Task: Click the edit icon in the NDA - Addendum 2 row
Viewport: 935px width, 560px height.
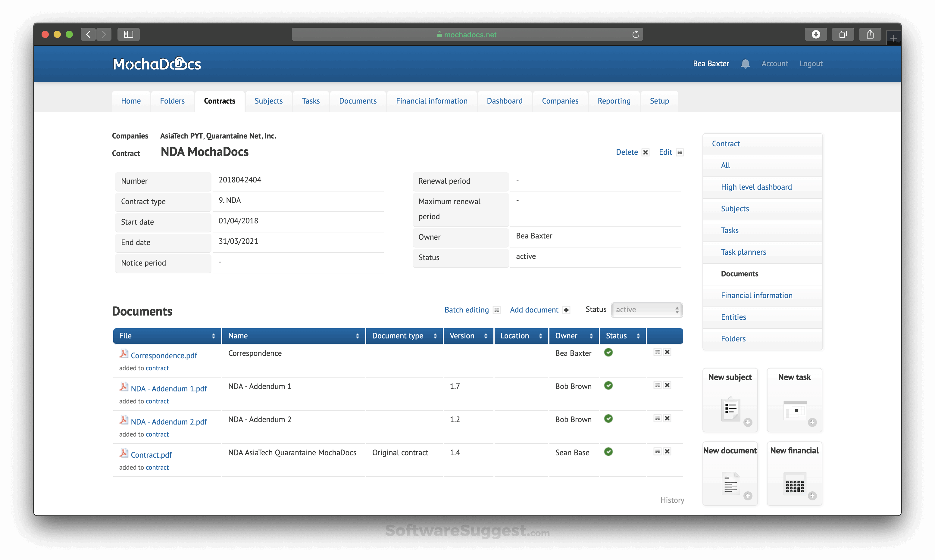Action: (658, 418)
